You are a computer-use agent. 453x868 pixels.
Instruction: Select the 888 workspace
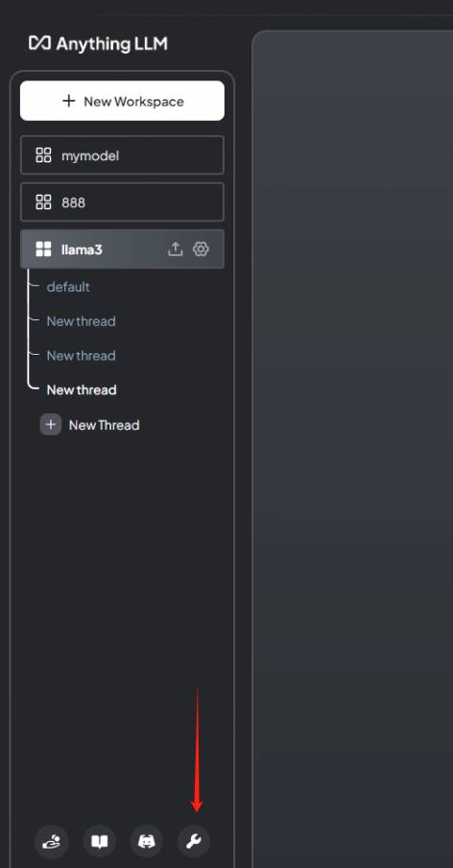123,202
